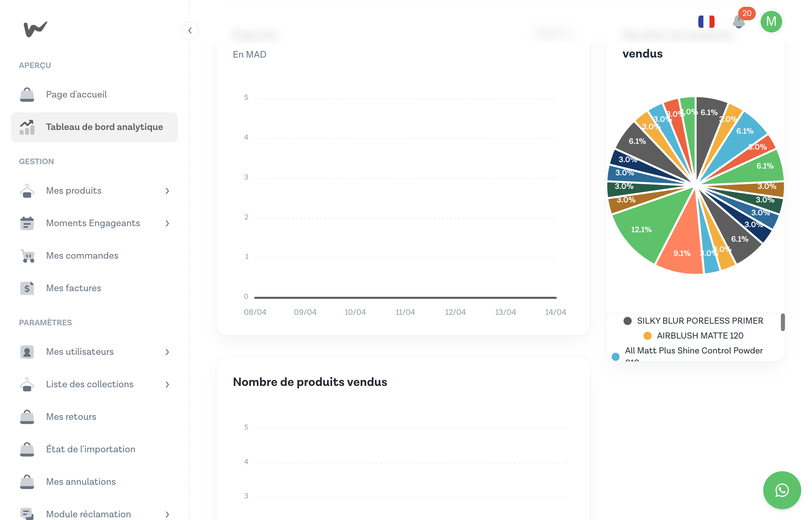Select Tableau de bord analytique
812x520 pixels.
[x=104, y=127]
